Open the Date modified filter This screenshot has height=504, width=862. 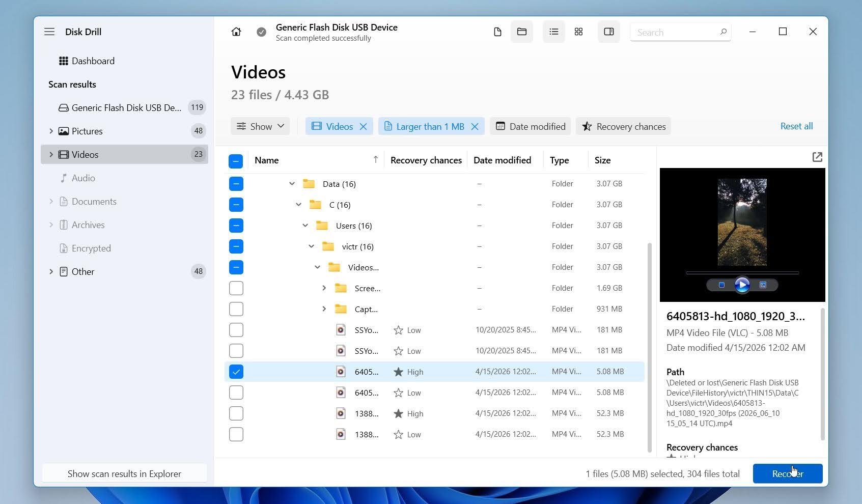pyautogui.click(x=531, y=126)
